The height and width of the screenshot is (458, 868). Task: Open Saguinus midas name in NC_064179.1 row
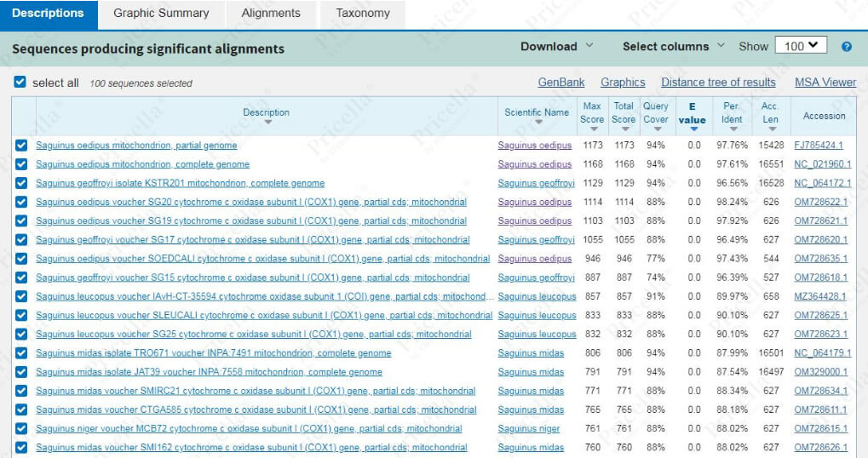pos(531,353)
